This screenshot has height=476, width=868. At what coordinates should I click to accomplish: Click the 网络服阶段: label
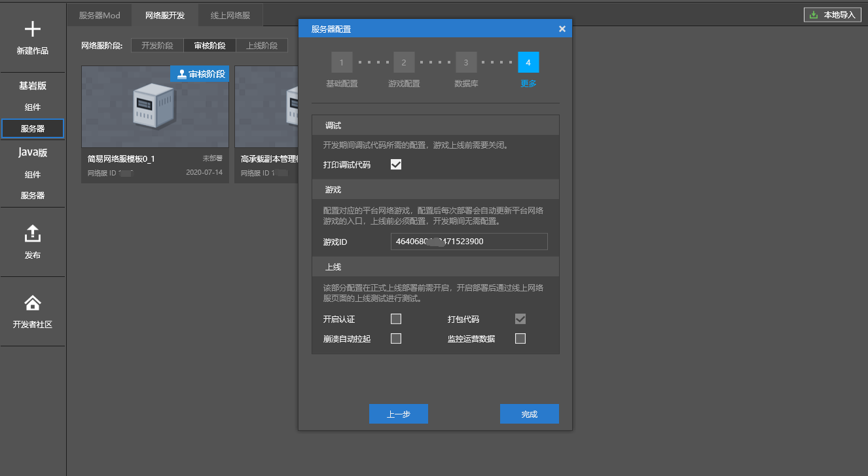102,46
